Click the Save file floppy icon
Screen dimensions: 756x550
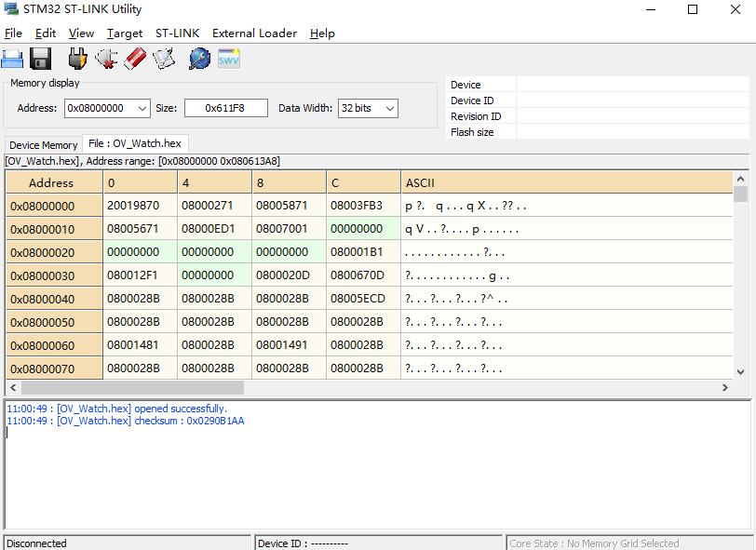40,60
